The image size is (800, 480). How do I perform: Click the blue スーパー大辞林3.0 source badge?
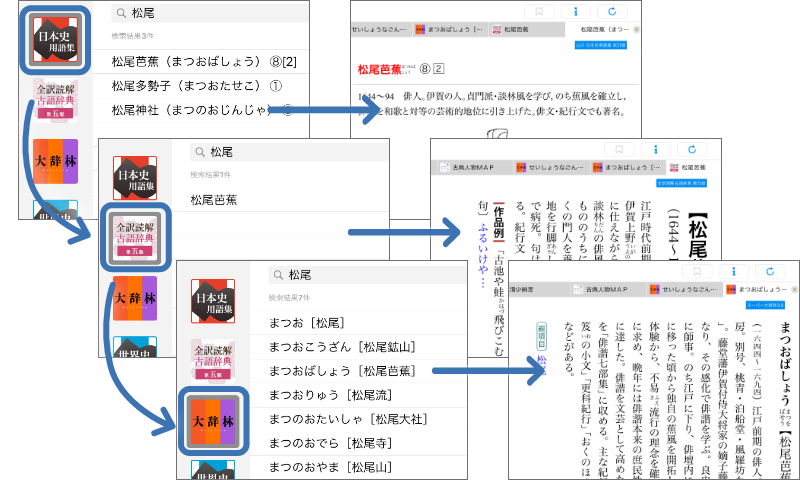point(765,305)
